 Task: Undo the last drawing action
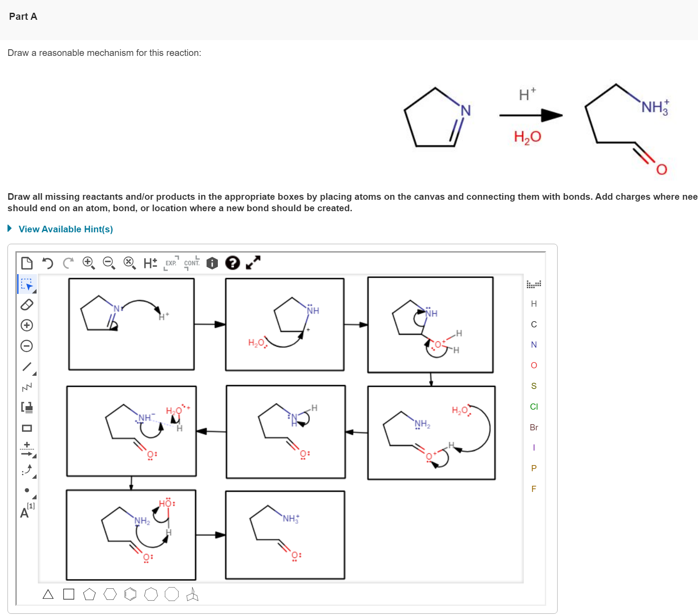48,263
